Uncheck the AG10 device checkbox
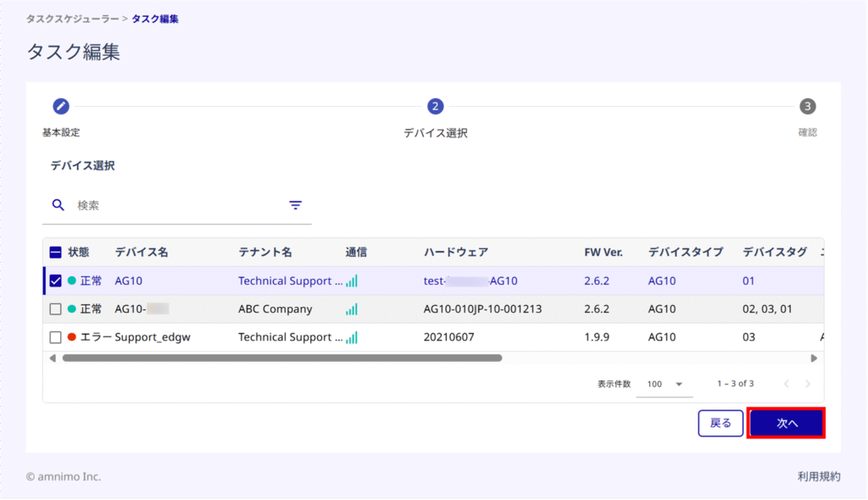This screenshot has height=500, width=868. [55, 281]
